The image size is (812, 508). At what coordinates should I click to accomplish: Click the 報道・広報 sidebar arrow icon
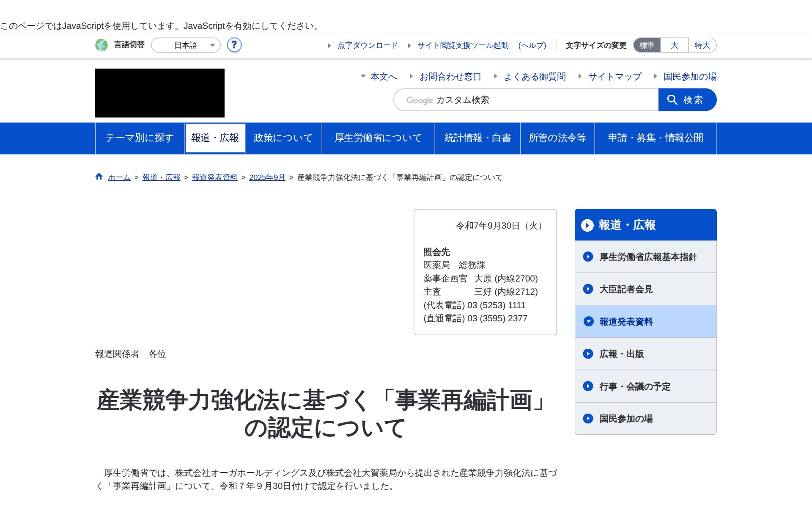pos(587,225)
